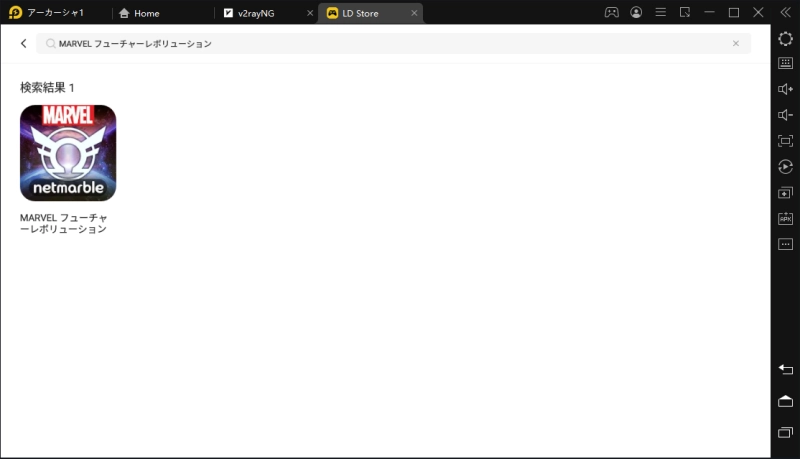The width and height of the screenshot is (800, 459).
Task: Tap the Android home button in sidebar
Action: point(785,401)
